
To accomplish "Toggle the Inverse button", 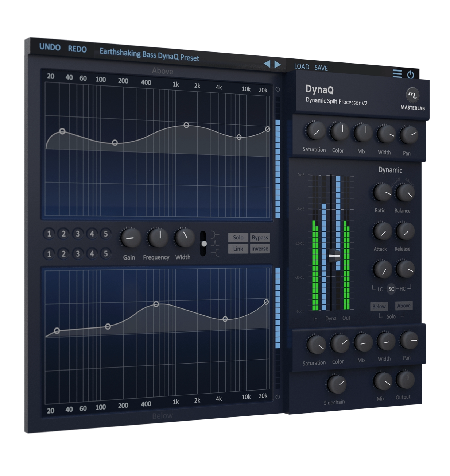I will (260, 249).
